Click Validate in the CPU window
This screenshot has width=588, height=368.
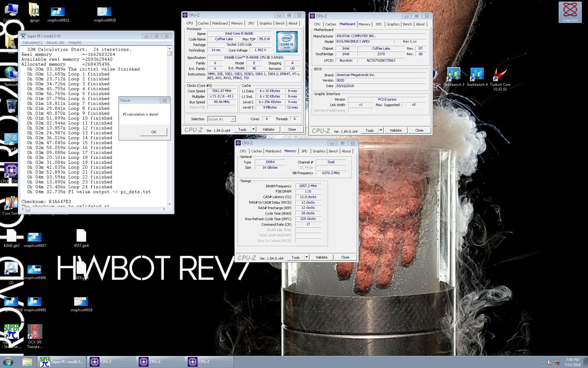coord(268,129)
